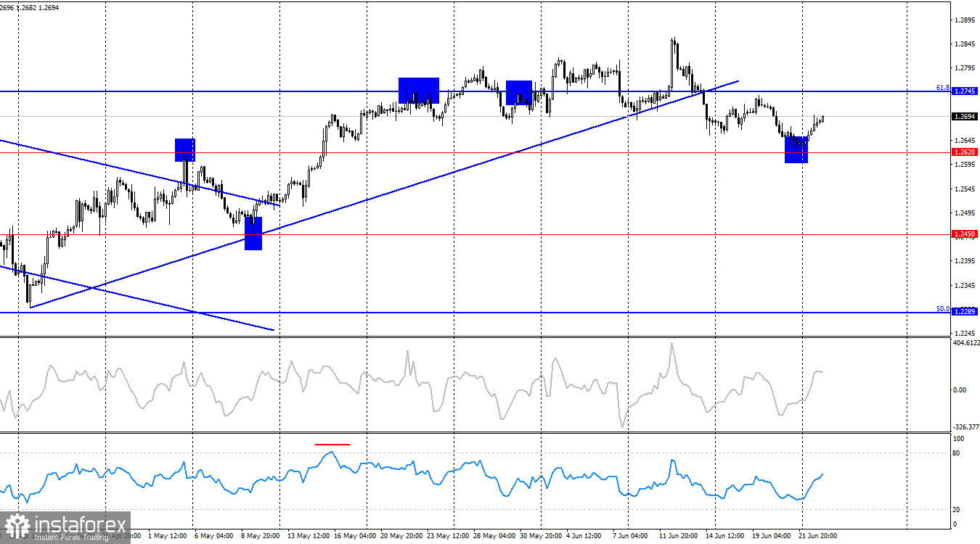The width and height of the screenshot is (980, 544).
Task: Select the blue 1.2289 level price tag
Action: tap(965, 311)
